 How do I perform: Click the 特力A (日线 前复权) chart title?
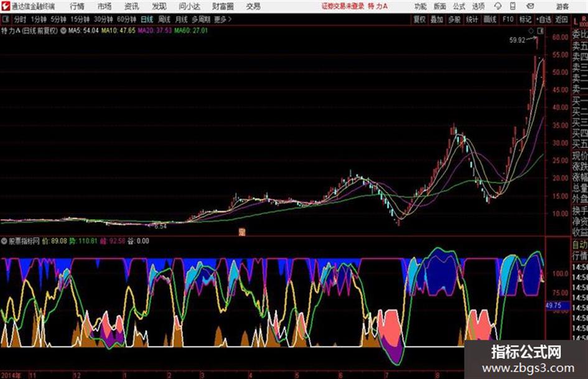pyautogui.click(x=30, y=30)
